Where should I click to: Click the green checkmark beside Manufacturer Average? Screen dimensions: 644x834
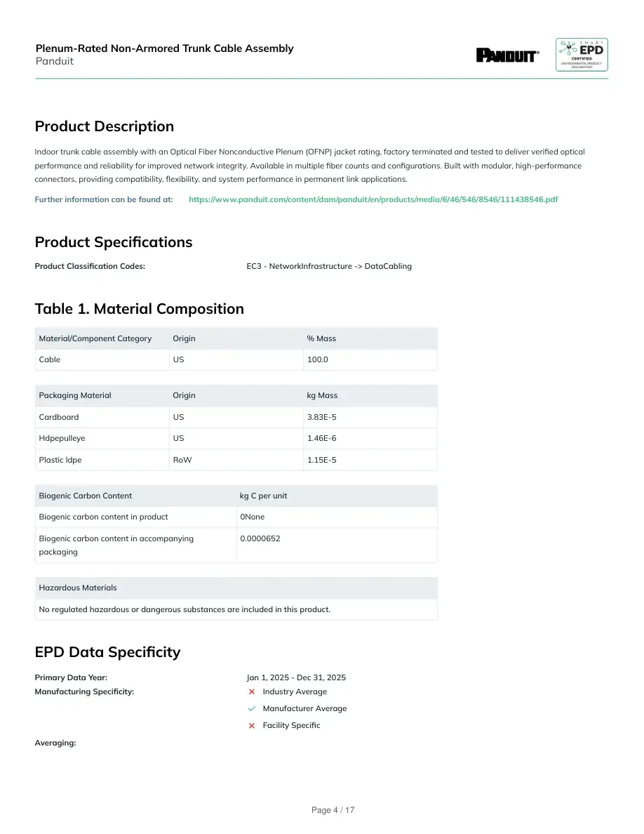click(x=252, y=708)
